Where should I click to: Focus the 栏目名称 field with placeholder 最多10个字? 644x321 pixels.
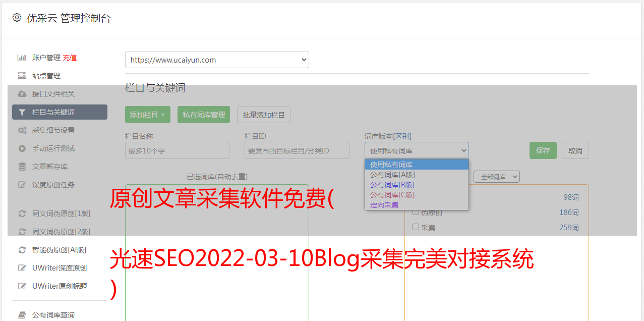(177, 150)
